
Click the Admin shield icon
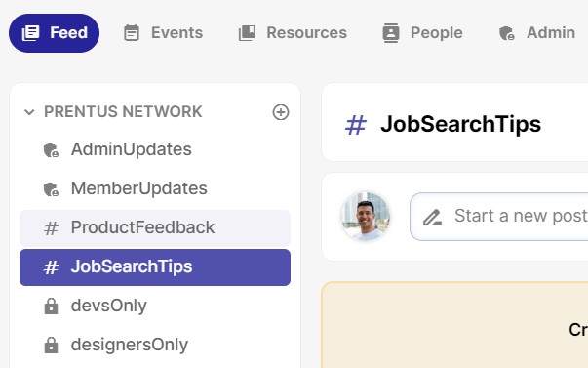507,33
